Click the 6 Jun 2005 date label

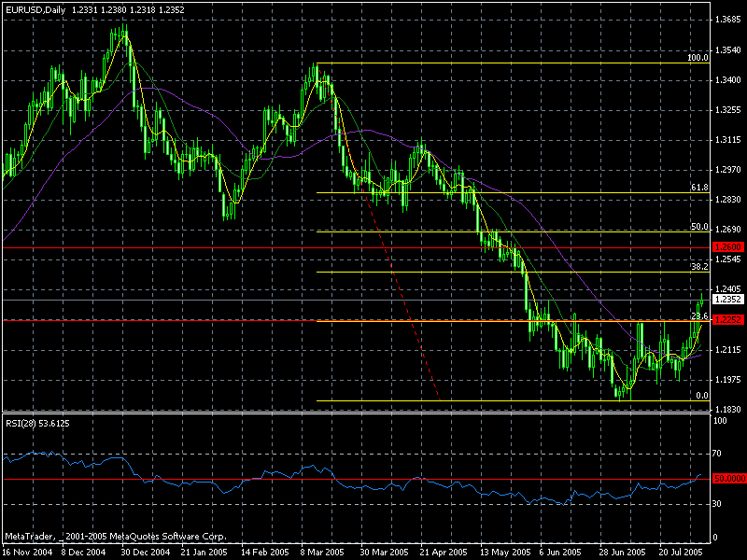[x=560, y=553]
